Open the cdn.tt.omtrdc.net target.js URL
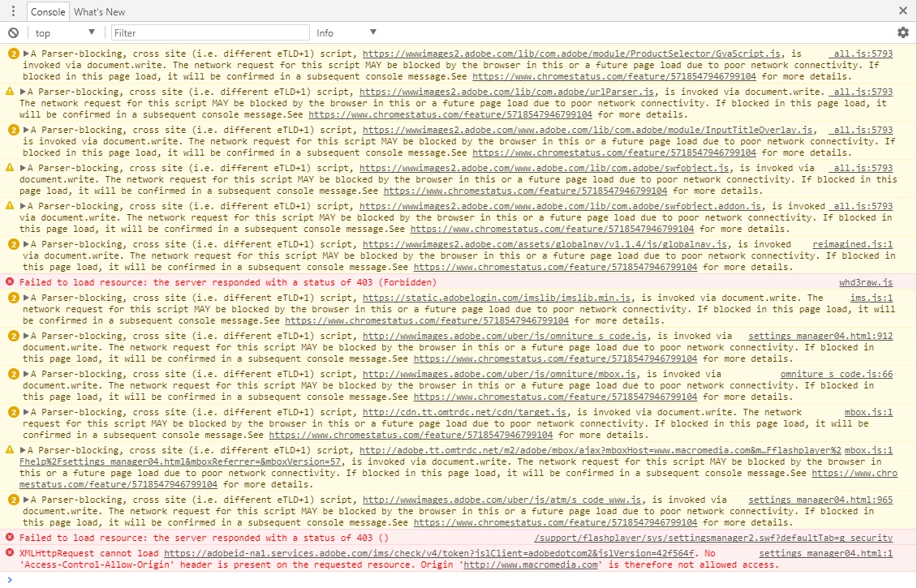This screenshot has width=917, height=588. click(x=464, y=412)
